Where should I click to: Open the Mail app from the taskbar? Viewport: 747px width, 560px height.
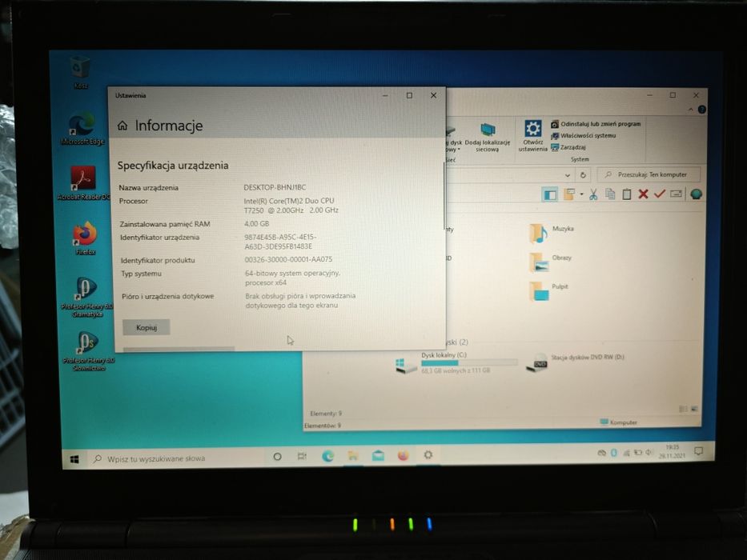coord(378,456)
